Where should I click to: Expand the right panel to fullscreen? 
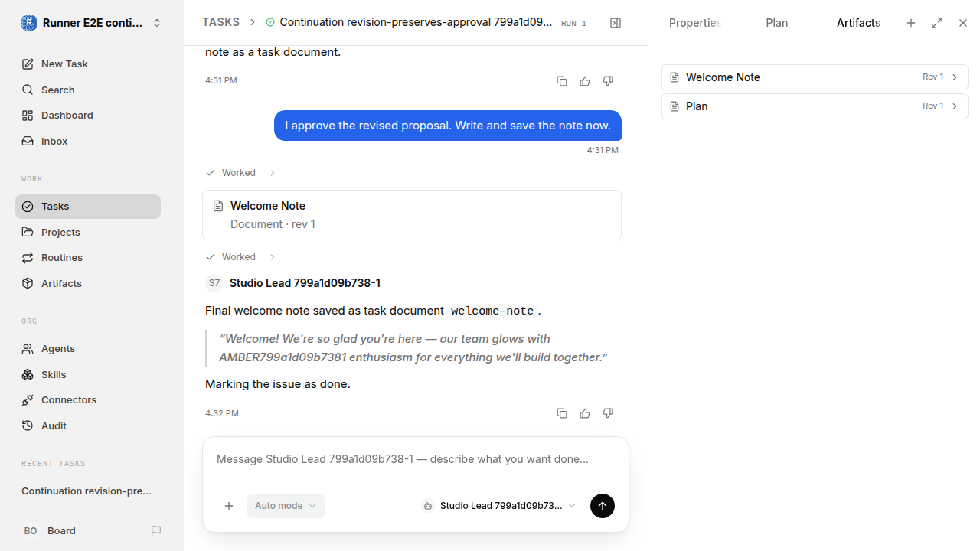coord(937,23)
